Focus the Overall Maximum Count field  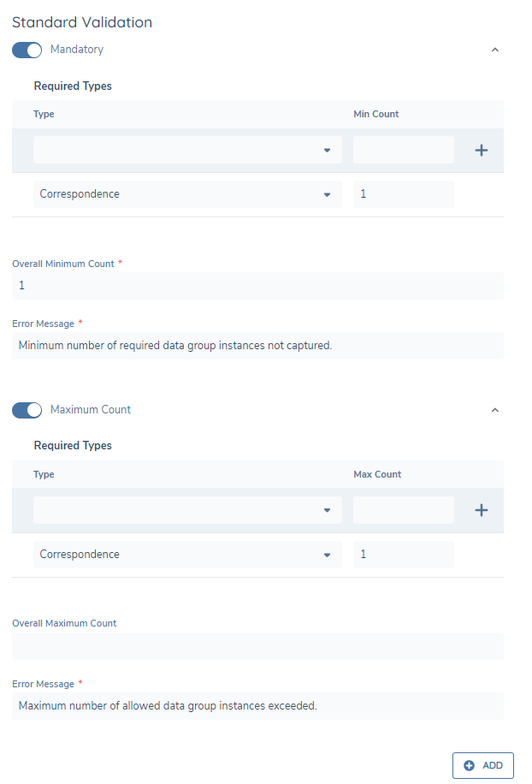[257, 645]
